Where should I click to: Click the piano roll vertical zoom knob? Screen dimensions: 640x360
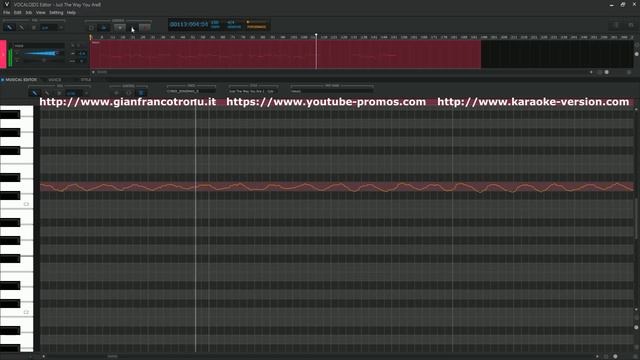(636, 327)
